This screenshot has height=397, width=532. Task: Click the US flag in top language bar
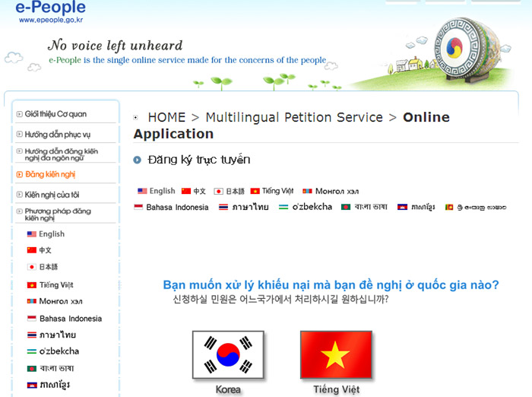click(x=142, y=191)
